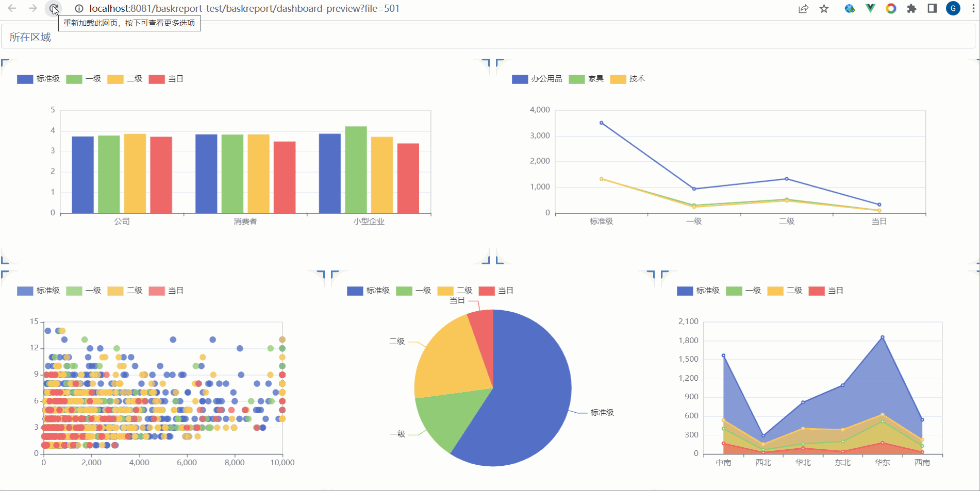Toggle 一级 legend in pie chart
This screenshot has width=980, height=491.
click(413, 291)
